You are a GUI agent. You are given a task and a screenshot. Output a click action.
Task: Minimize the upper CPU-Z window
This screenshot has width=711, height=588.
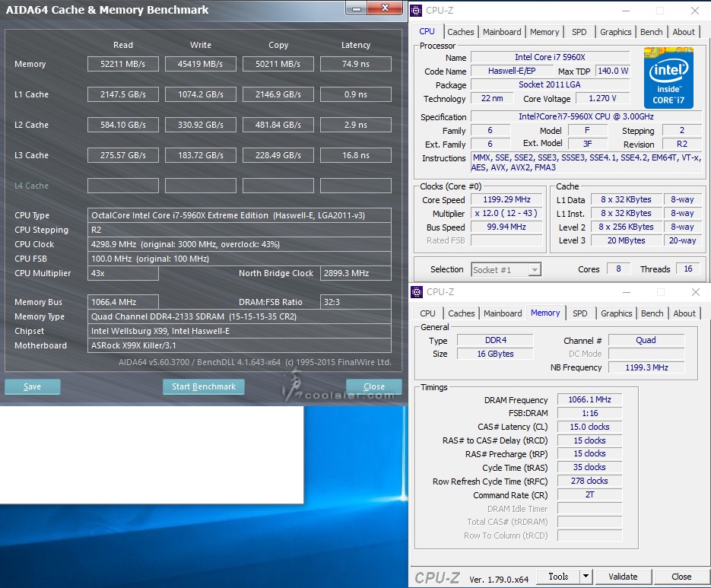pos(624,11)
